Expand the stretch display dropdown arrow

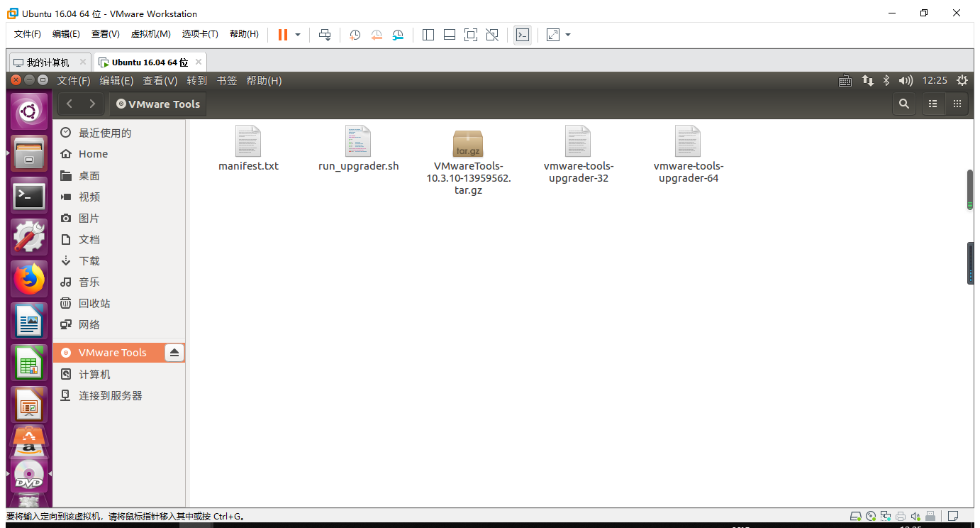(x=568, y=35)
